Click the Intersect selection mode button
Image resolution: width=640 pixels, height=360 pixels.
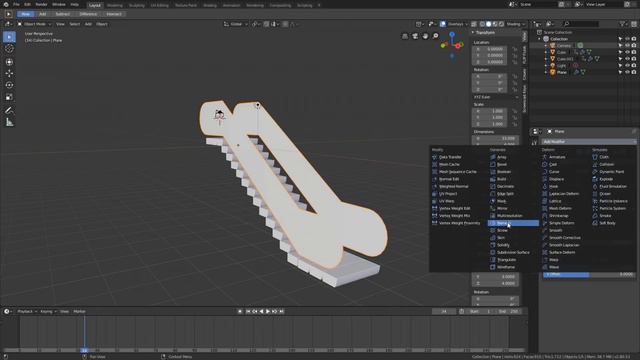pyautogui.click(x=113, y=14)
